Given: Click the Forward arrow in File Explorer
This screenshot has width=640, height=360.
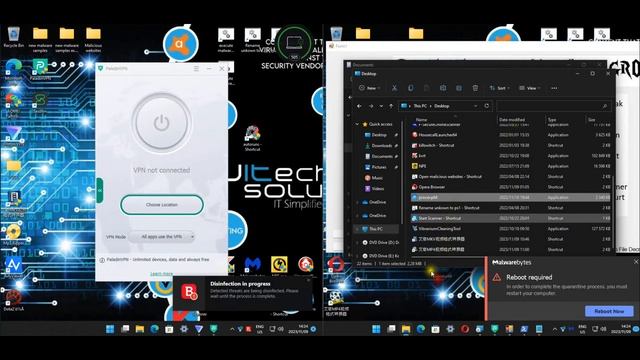Looking at the screenshot, I should click(371, 106).
